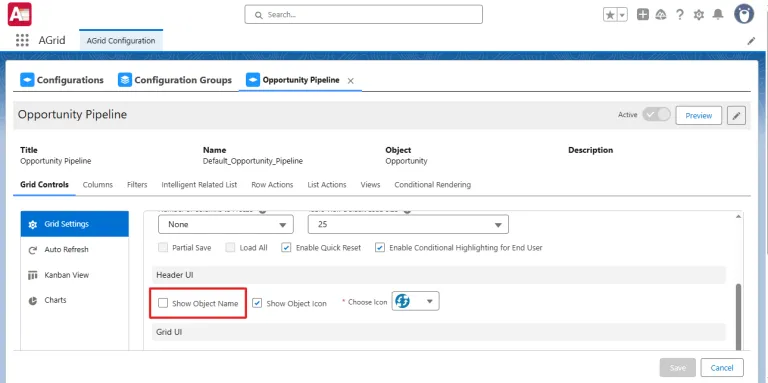
Task: Open the load size dropdown showing 25
Action: tap(408, 224)
